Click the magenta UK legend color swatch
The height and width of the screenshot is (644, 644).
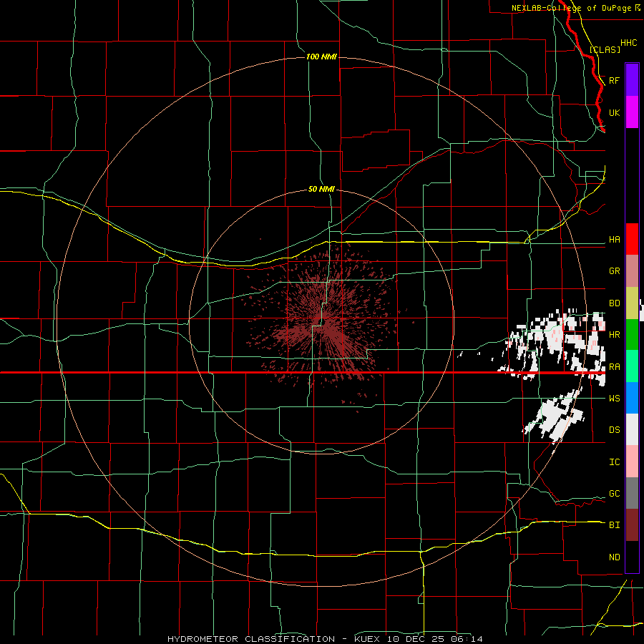[x=632, y=112]
